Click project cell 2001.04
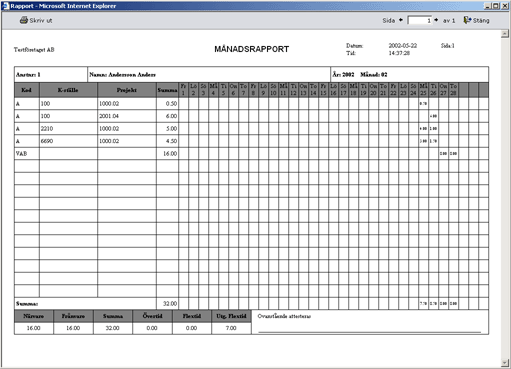The width and height of the screenshot is (511, 369). (x=127, y=116)
